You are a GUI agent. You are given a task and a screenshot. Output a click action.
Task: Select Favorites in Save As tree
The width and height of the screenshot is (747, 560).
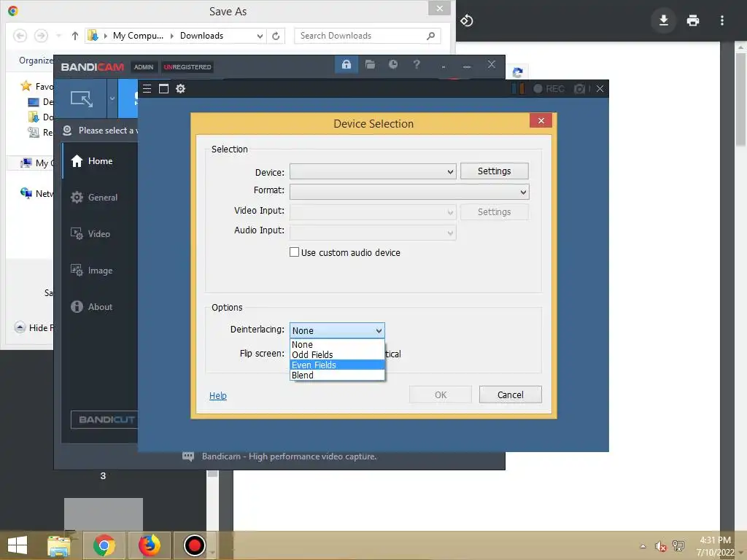coord(37,86)
